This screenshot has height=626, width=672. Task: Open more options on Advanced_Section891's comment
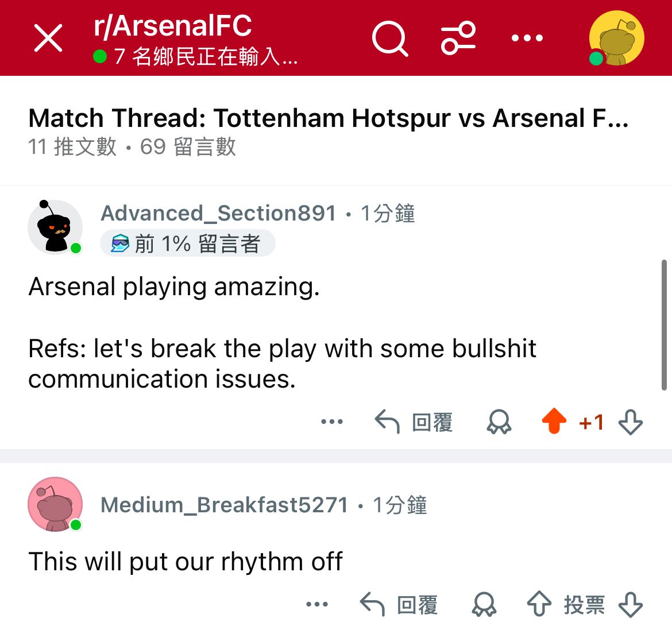332,422
